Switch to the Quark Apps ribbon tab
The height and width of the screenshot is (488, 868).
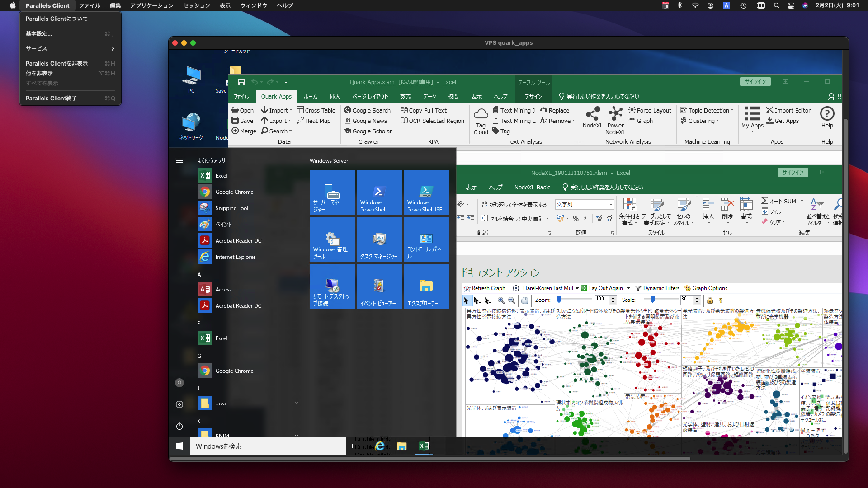point(276,96)
